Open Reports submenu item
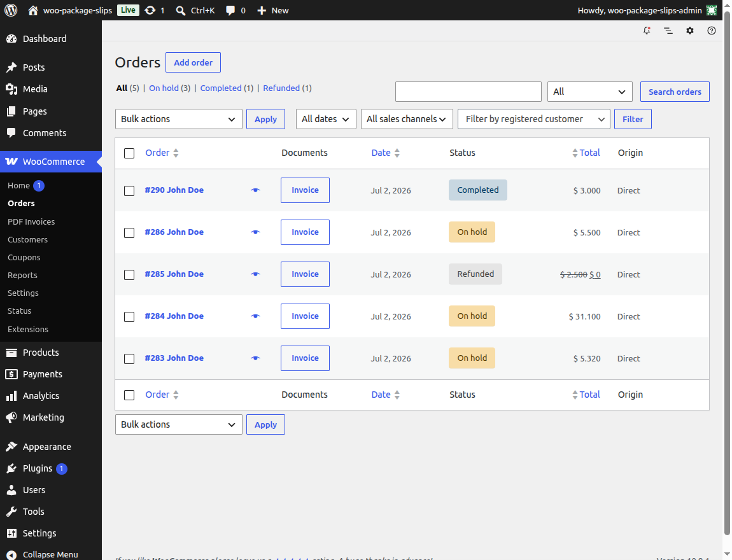Viewport: 732px width, 560px height. pos(22,275)
